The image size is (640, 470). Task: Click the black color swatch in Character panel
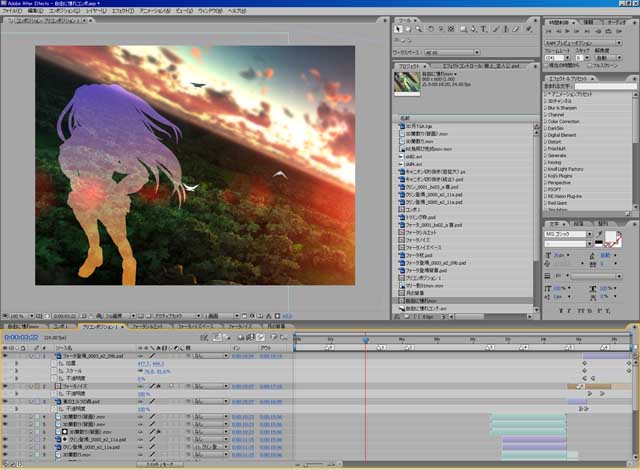coord(599,242)
